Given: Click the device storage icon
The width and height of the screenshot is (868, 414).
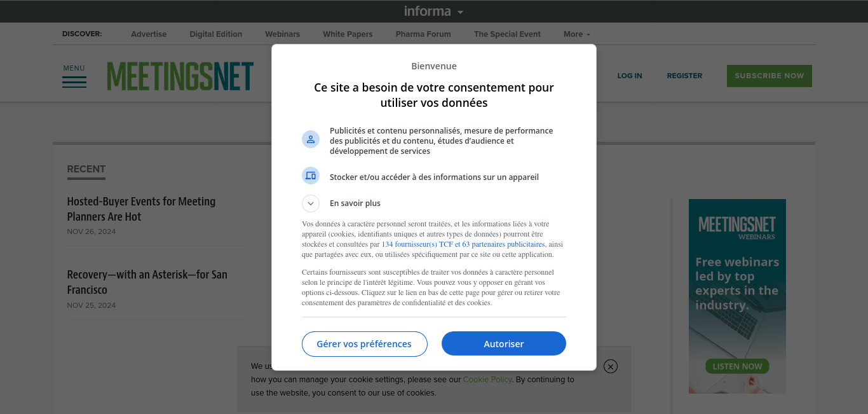Looking at the screenshot, I should (311, 176).
